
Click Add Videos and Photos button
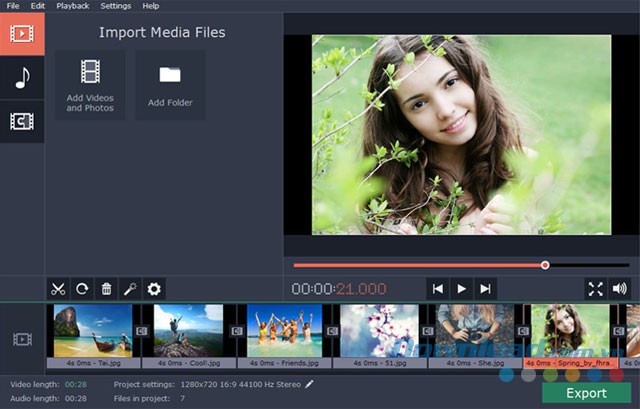click(90, 85)
